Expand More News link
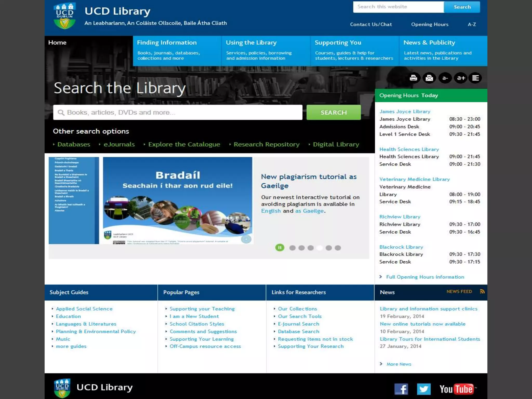 [x=398, y=364]
